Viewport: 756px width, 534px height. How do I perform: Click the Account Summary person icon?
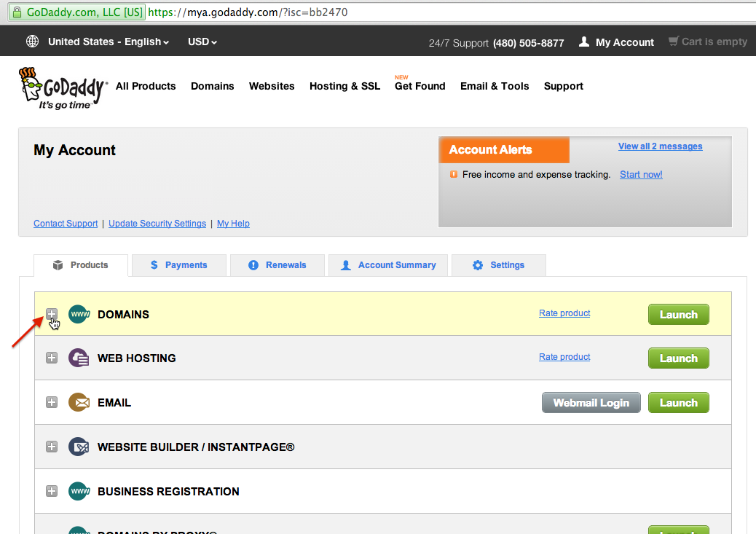click(346, 265)
